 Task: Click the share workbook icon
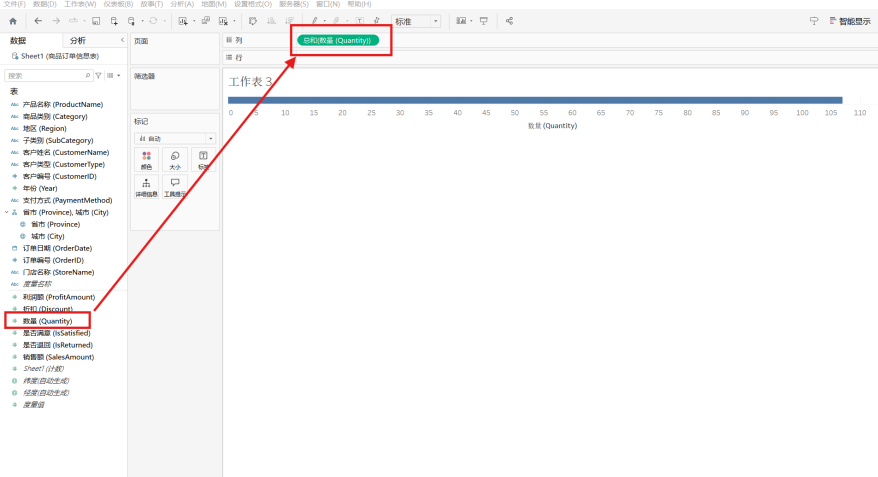point(509,21)
